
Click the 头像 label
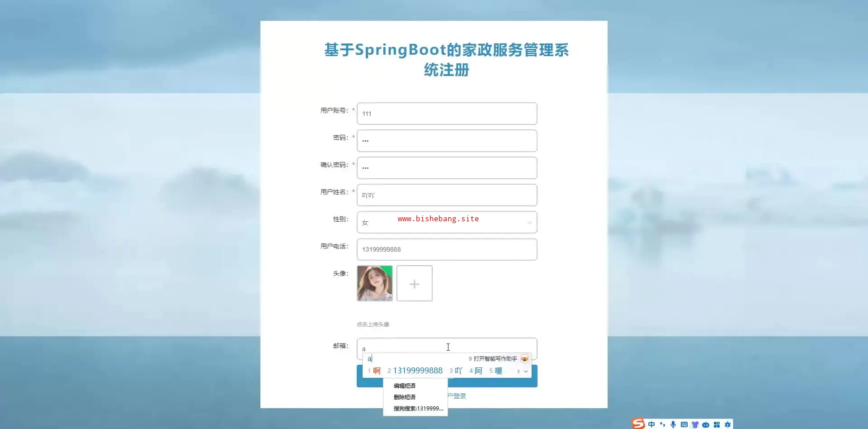[x=341, y=273]
